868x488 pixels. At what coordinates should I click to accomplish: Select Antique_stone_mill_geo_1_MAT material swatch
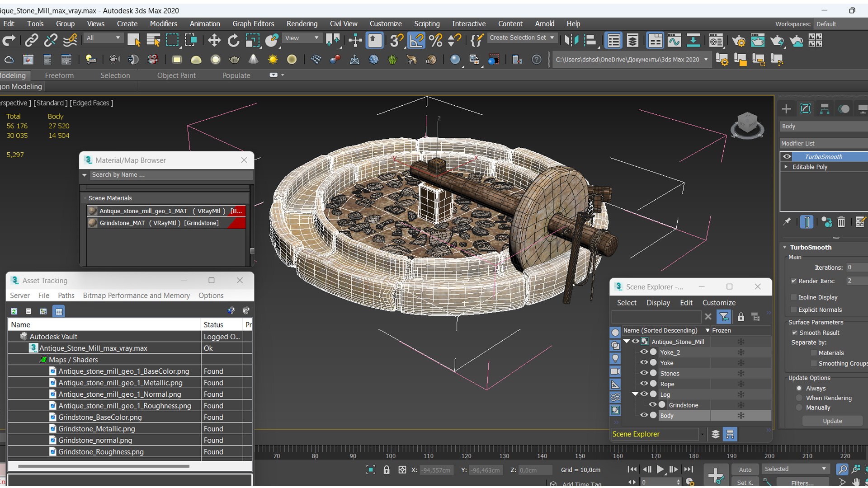(x=93, y=211)
